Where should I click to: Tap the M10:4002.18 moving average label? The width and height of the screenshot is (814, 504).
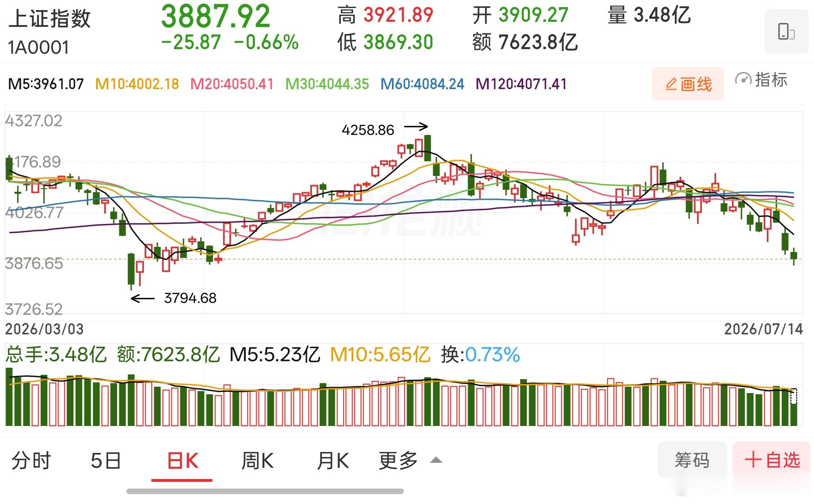pyautogui.click(x=137, y=84)
